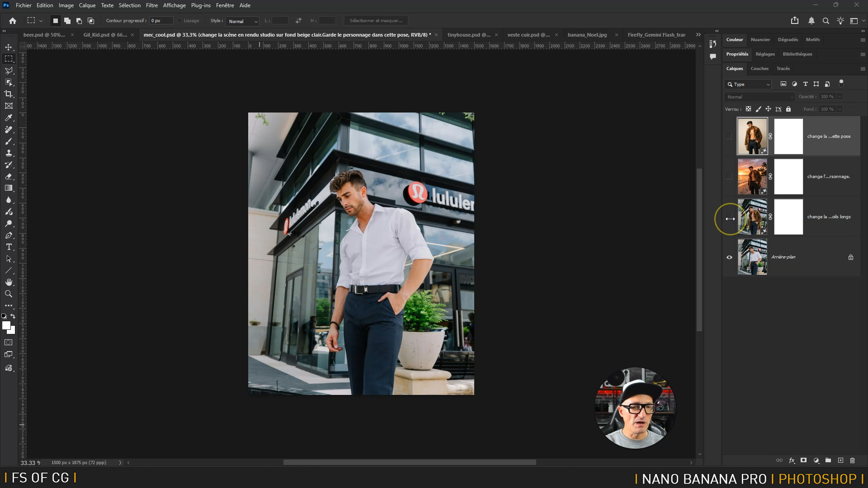The image size is (868, 488).
Task: Click the Sélectionner et masquer button
Action: [x=376, y=21]
